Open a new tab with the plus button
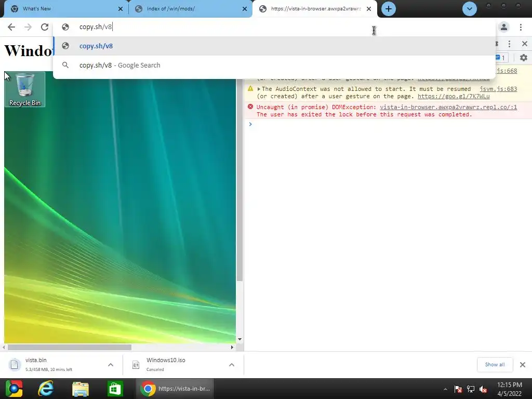The width and height of the screenshot is (532, 399). pos(389,9)
